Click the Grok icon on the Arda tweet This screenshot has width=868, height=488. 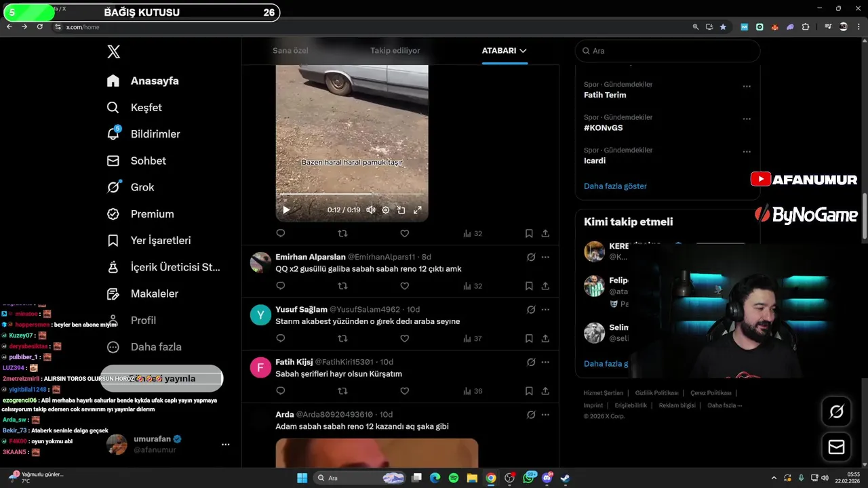click(531, 414)
